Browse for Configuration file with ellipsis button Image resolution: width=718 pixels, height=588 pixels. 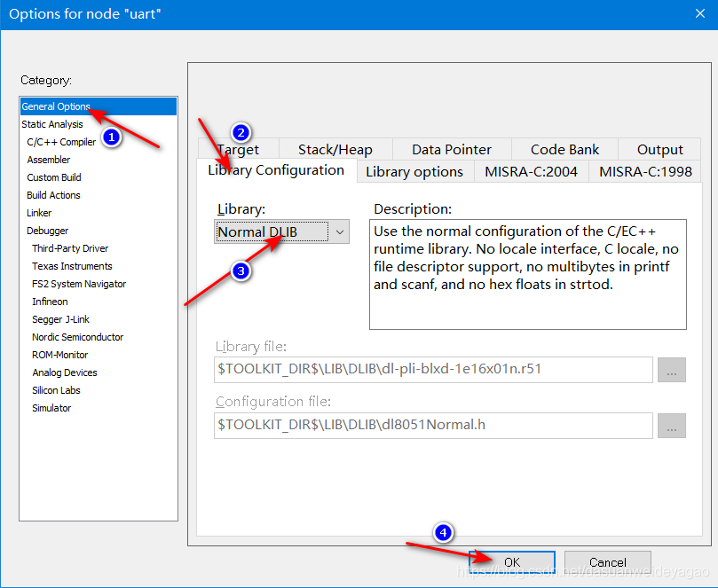coord(672,426)
